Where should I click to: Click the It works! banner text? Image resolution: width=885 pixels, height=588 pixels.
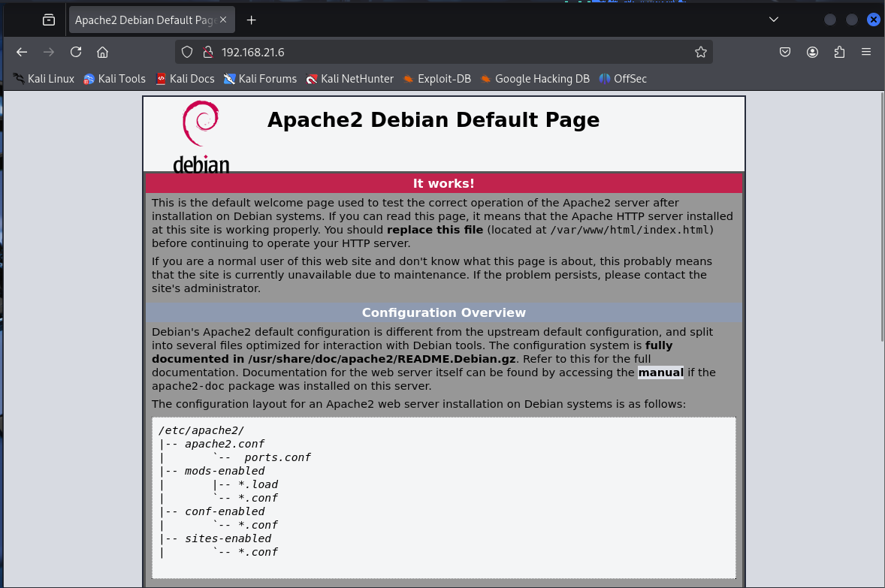[444, 183]
